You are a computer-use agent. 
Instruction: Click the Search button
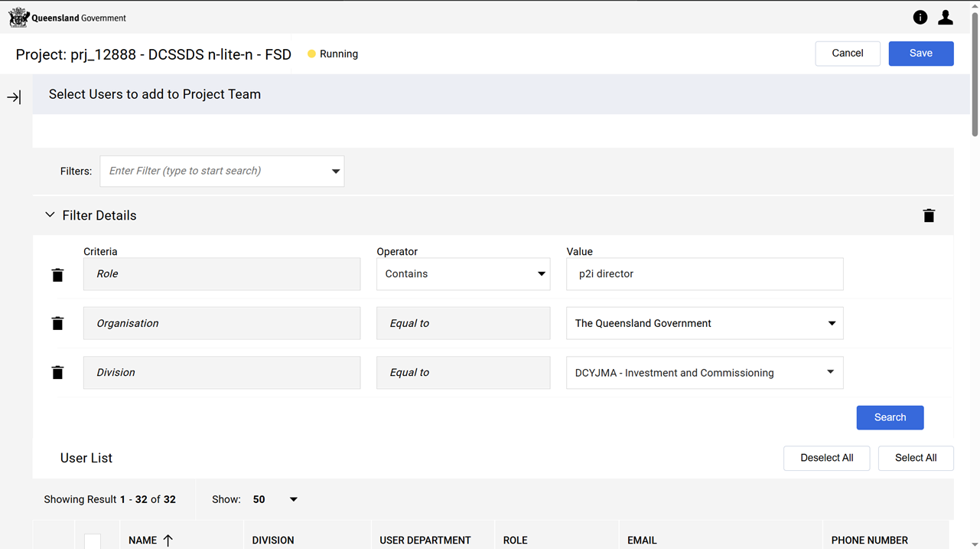click(x=890, y=418)
